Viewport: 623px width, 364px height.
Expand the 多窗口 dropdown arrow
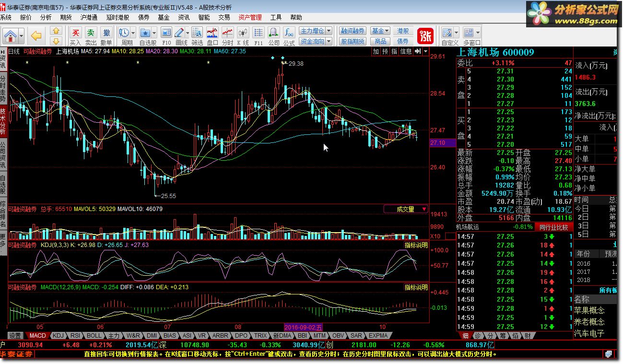click(477, 33)
